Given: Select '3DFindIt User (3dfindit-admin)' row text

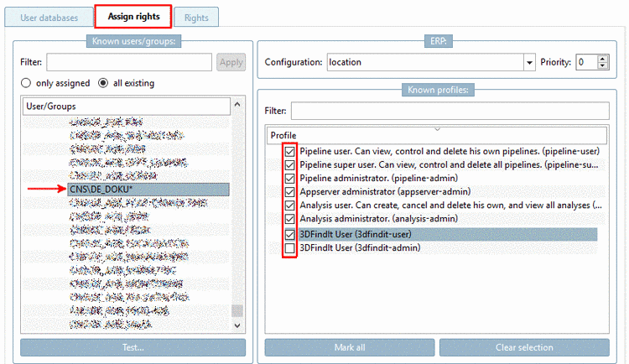Looking at the screenshot, I should pyautogui.click(x=360, y=248).
